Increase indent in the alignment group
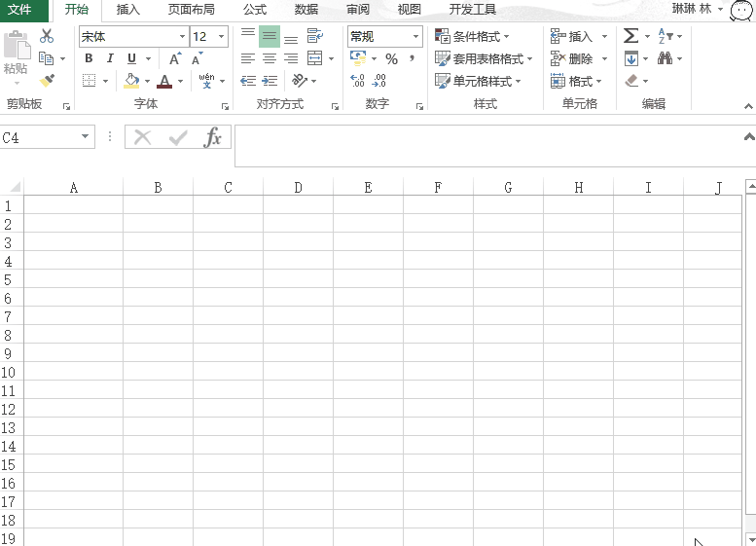 pyautogui.click(x=270, y=81)
